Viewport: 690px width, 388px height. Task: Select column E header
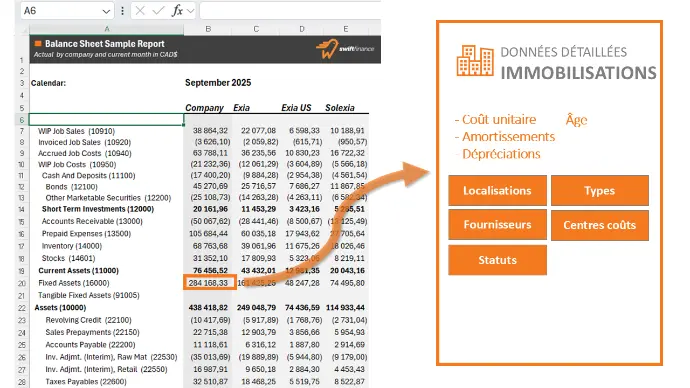point(346,29)
